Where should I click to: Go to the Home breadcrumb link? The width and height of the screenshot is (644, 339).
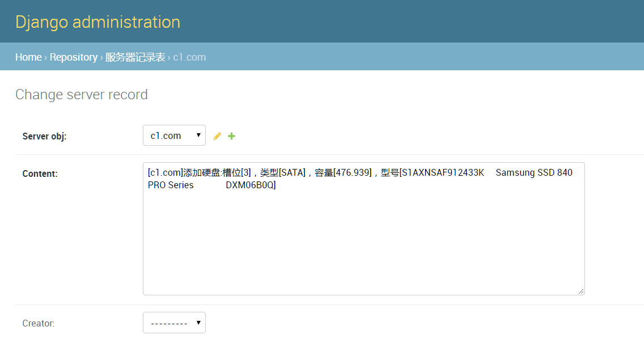(x=28, y=57)
